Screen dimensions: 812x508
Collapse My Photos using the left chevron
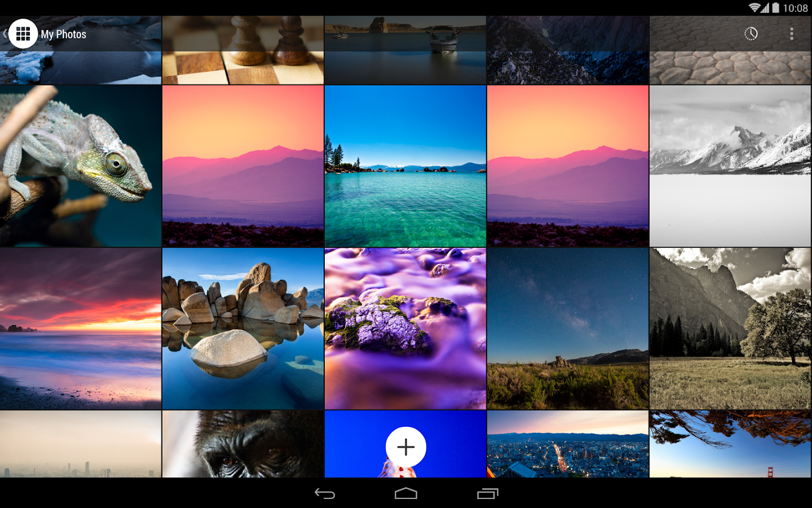click(x=5, y=34)
